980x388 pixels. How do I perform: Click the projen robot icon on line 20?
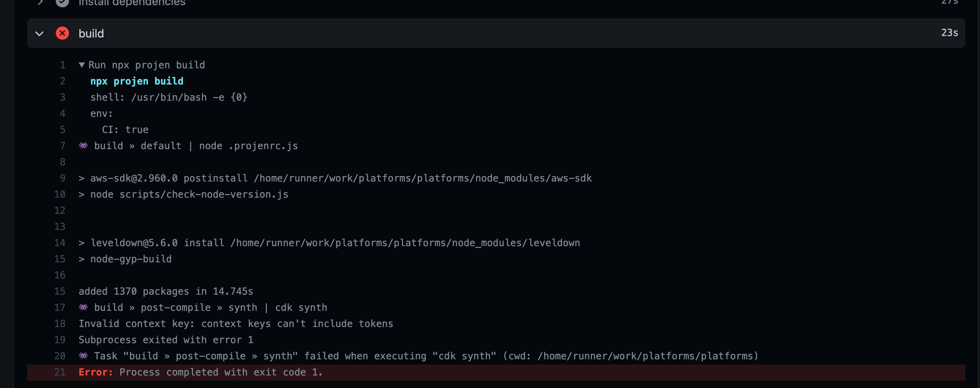[82, 356]
